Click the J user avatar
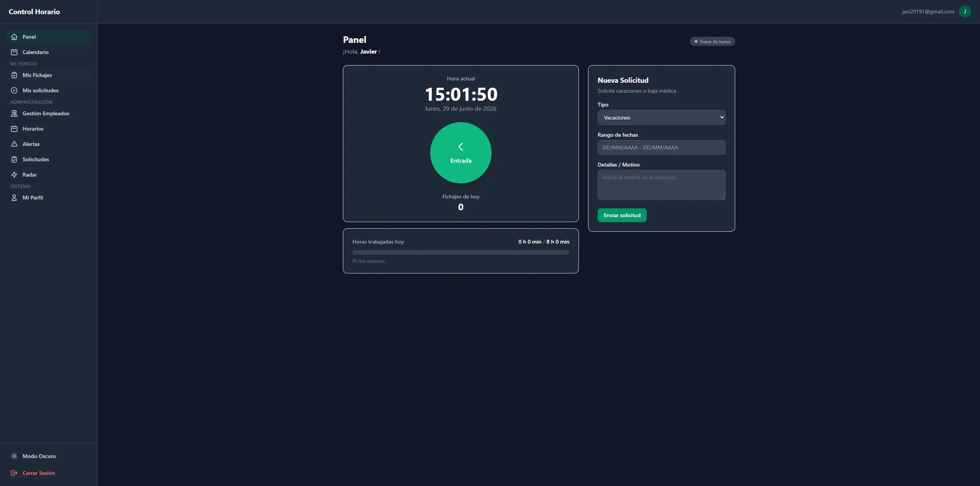980x486 pixels. [x=965, y=11]
